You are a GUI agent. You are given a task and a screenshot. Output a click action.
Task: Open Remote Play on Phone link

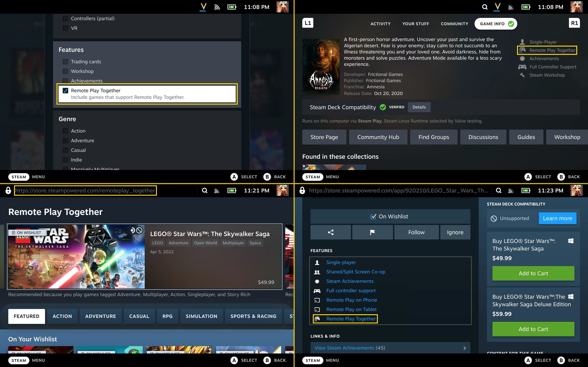(351, 300)
